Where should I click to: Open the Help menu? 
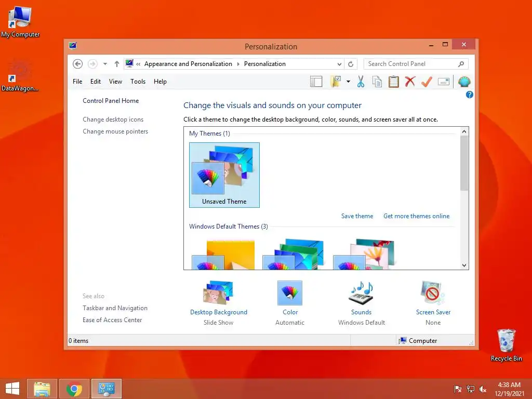[x=160, y=82]
